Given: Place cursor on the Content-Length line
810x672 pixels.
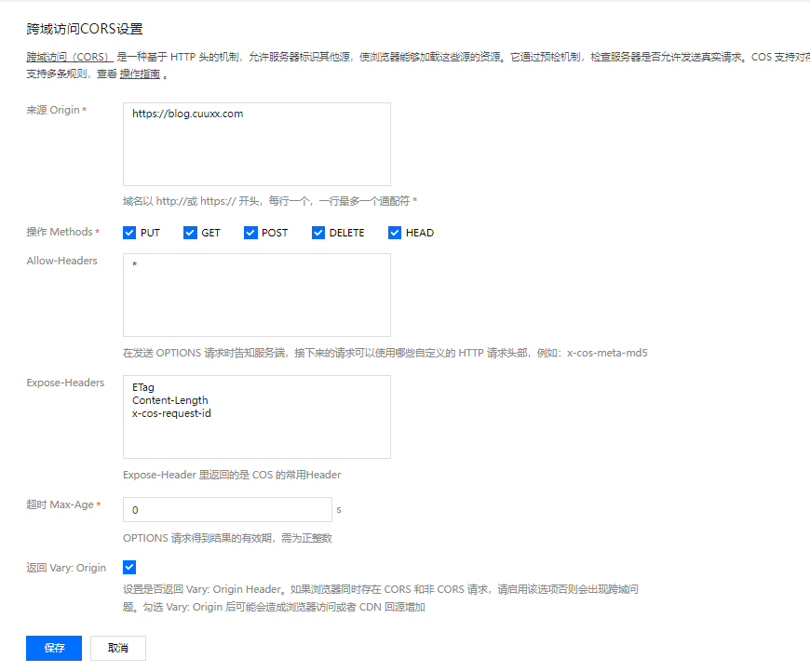Looking at the screenshot, I should point(169,400).
